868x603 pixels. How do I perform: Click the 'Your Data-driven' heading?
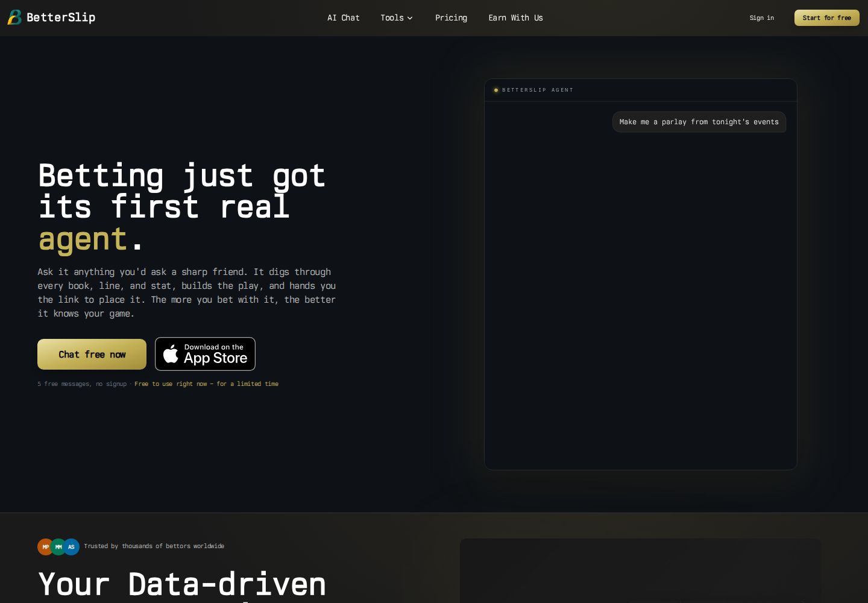[182, 584]
